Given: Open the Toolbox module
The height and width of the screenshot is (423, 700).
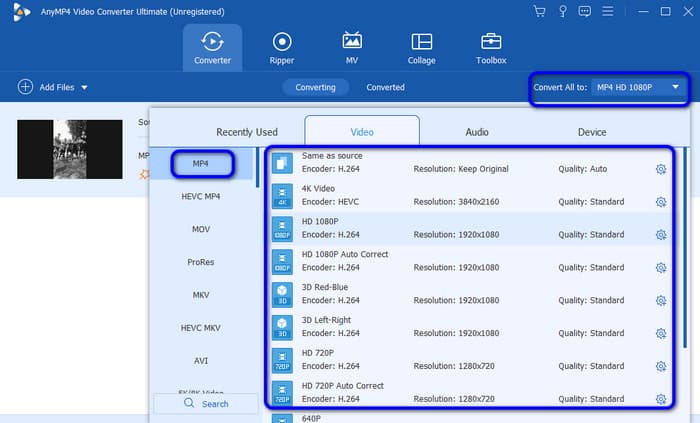Looking at the screenshot, I should [x=491, y=48].
